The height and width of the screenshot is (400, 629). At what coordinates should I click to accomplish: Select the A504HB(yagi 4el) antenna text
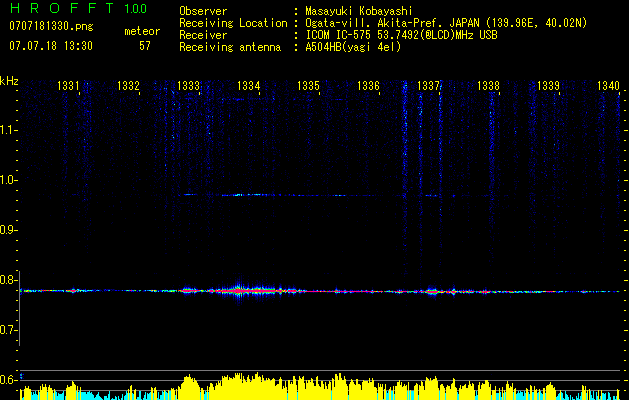click(x=353, y=47)
